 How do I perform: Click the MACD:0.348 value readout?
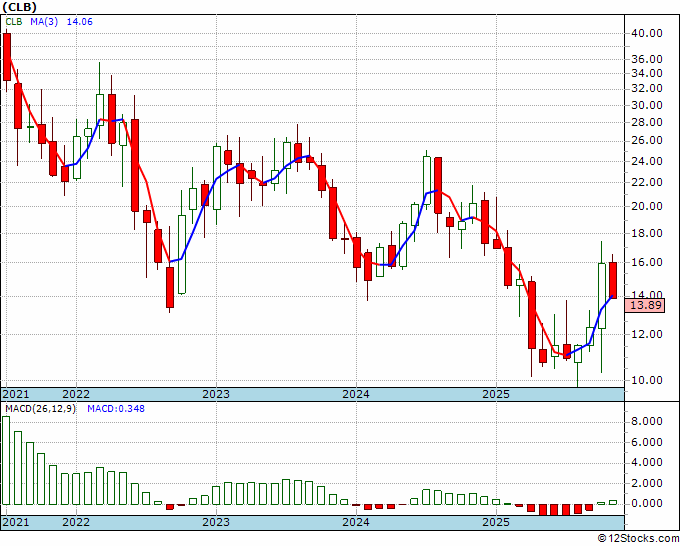click(116, 409)
